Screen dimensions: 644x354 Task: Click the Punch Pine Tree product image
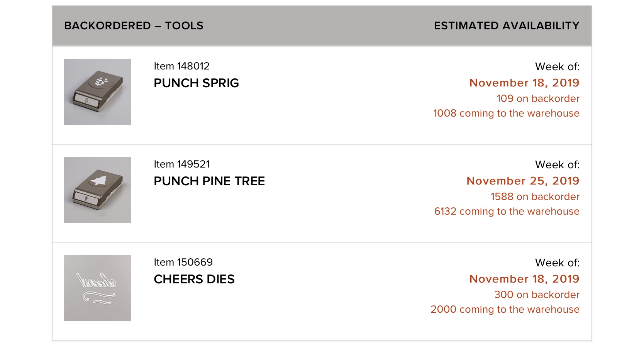coord(97,190)
